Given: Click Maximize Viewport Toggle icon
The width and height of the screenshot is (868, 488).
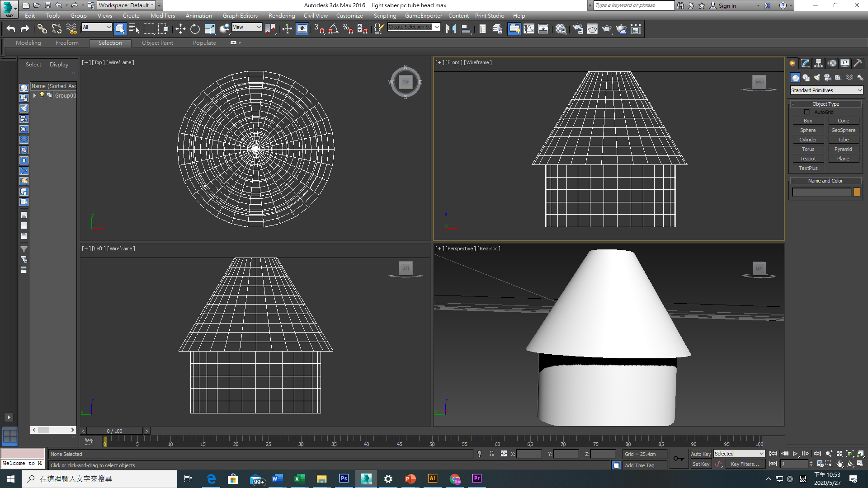Looking at the screenshot, I should (x=860, y=464).
